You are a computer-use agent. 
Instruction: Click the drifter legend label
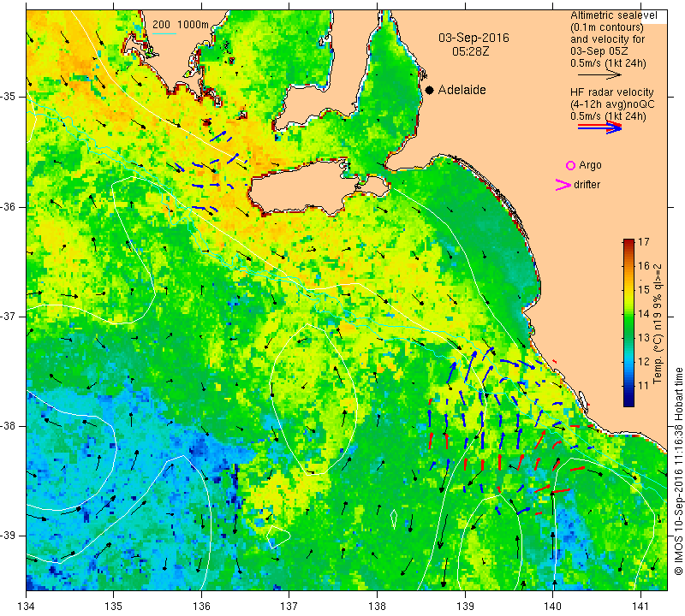tap(587, 185)
